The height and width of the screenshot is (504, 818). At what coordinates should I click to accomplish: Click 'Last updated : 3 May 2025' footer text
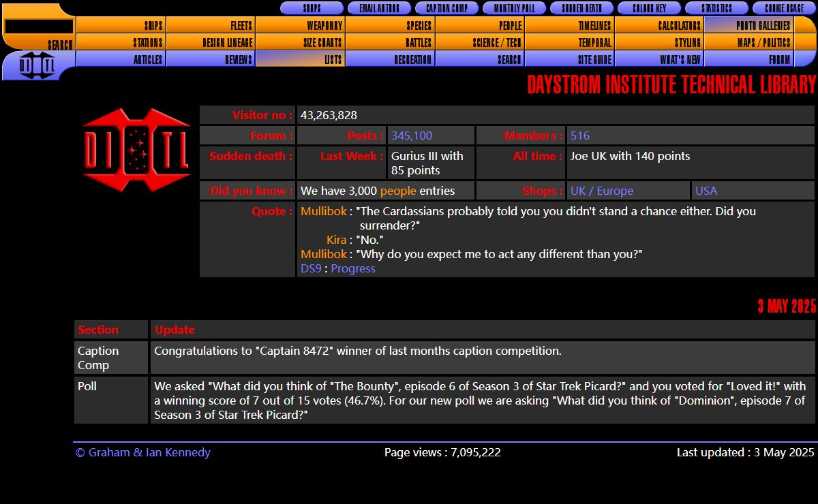coord(746,452)
